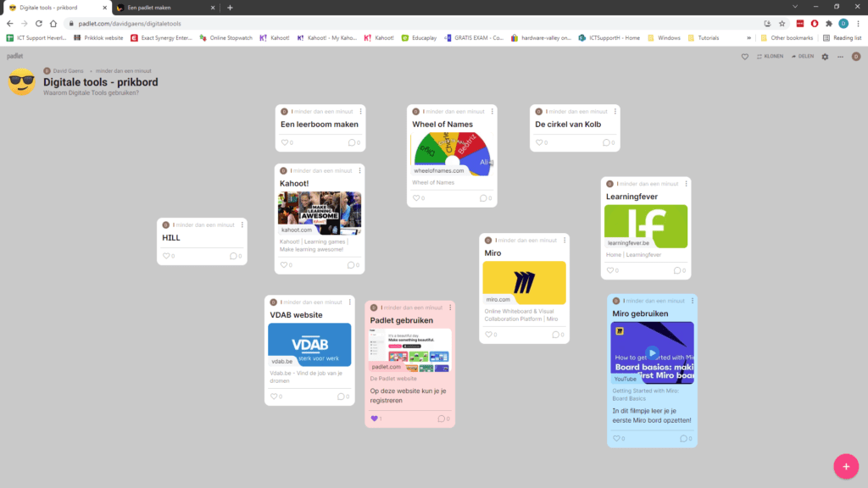Click the KLONEN remake button

click(x=770, y=57)
